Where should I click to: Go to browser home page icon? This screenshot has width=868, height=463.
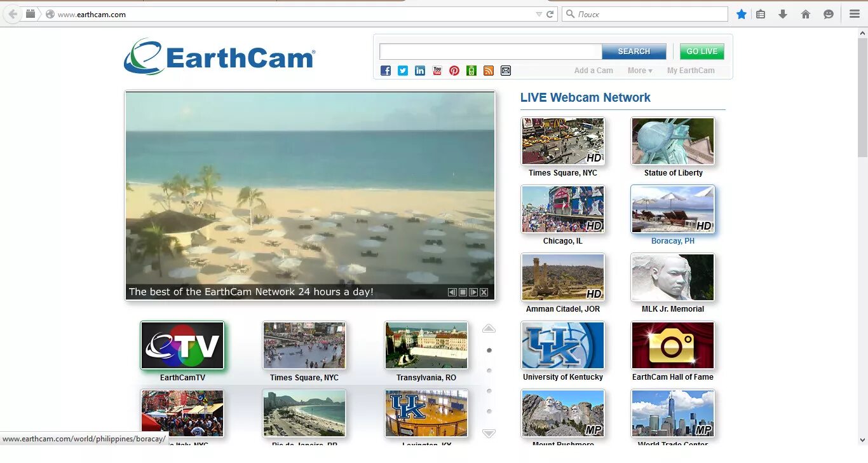point(806,14)
